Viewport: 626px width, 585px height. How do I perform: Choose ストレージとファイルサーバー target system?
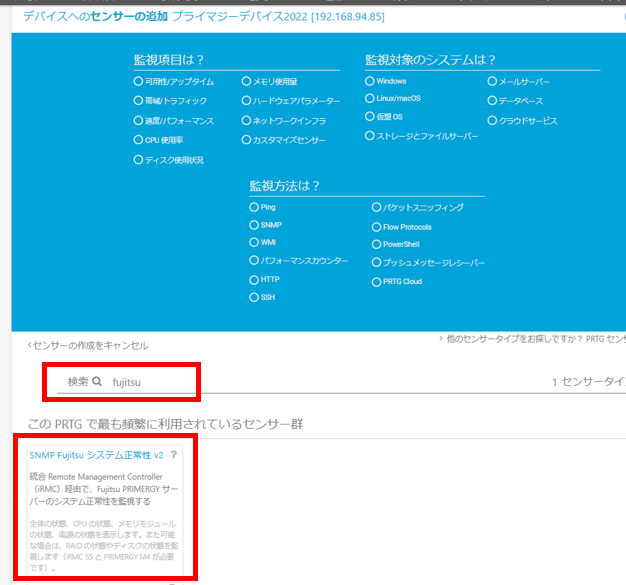370,136
